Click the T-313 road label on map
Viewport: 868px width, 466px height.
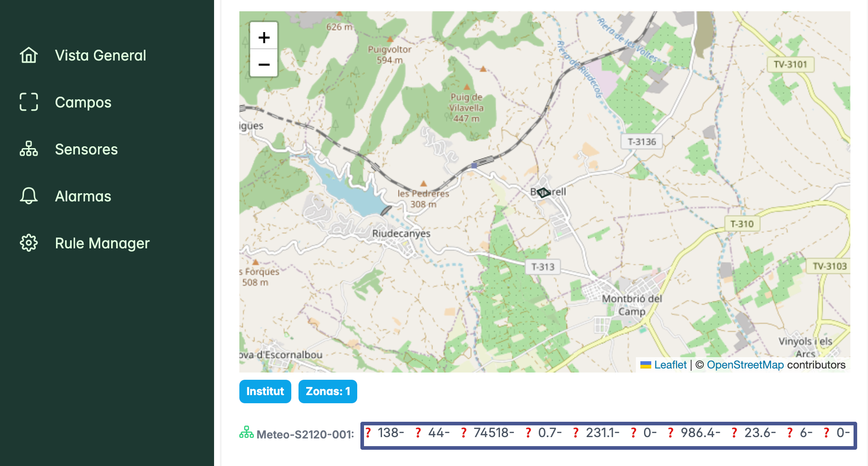pos(543,267)
